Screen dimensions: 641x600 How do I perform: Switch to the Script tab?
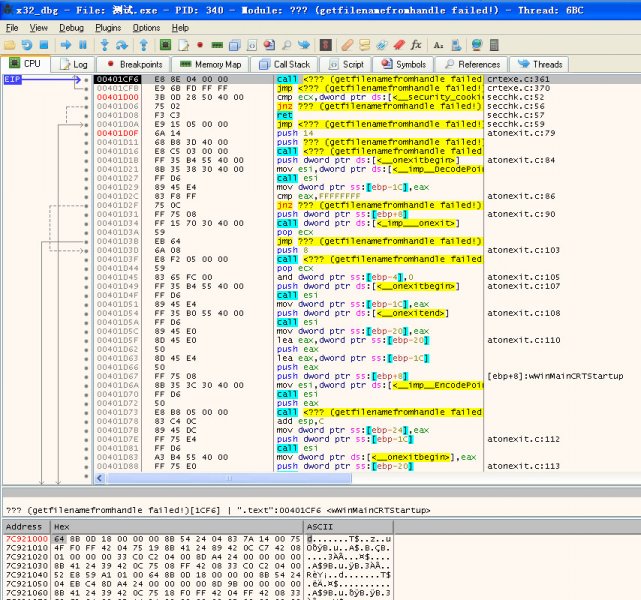(346, 65)
